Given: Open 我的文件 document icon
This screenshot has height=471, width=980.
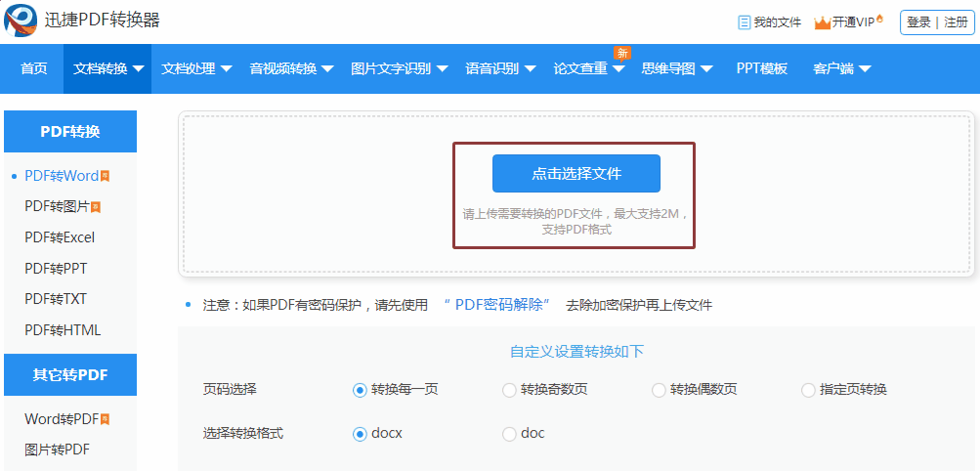Looking at the screenshot, I should pyautogui.click(x=744, y=22).
